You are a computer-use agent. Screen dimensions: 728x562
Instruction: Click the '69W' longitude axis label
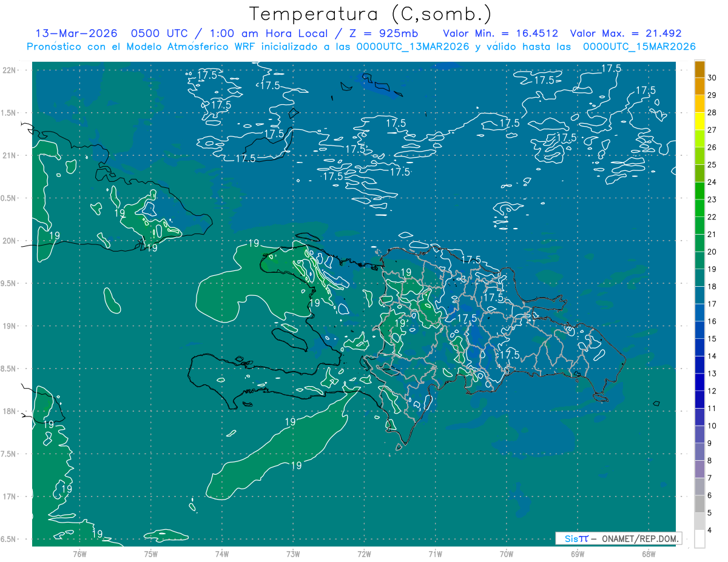pyautogui.click(x=578, y=554)
